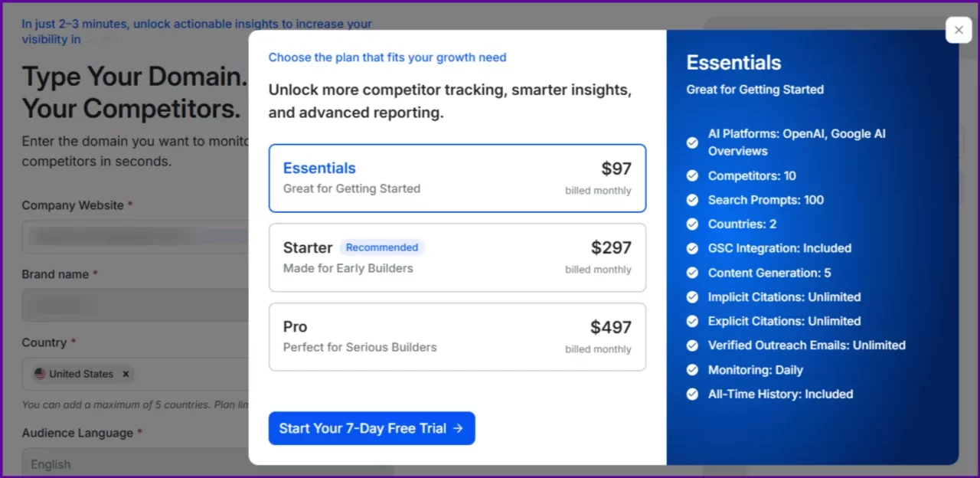Click "Start Your 7-Day Free Trial"
This screenshot has height=478, width=980.
point(371,428)
